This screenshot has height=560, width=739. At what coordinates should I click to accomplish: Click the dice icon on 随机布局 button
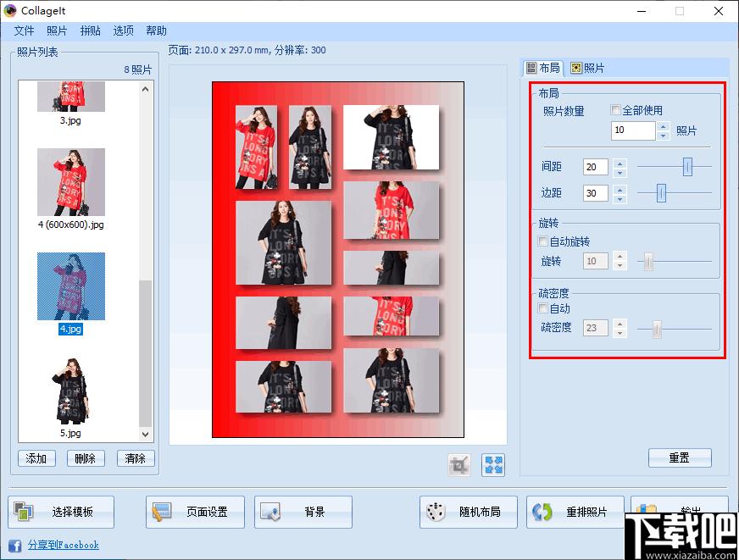coord(436,512)
